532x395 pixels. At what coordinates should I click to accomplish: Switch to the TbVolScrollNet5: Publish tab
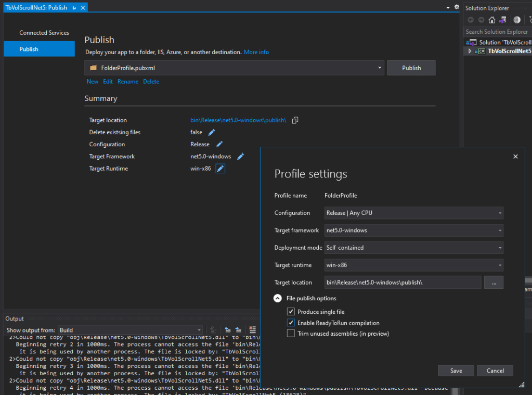[x=36, y=8]
